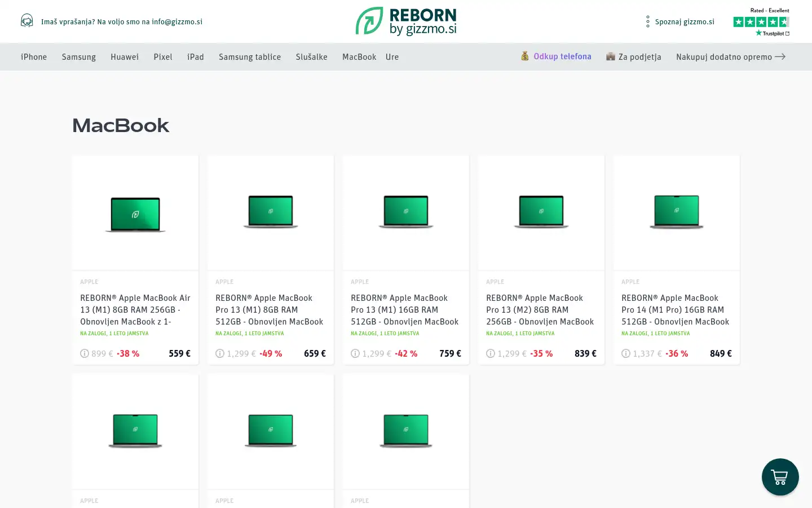Click the 849 € price
Screen dimensions: 812x508
coord(721,353)
